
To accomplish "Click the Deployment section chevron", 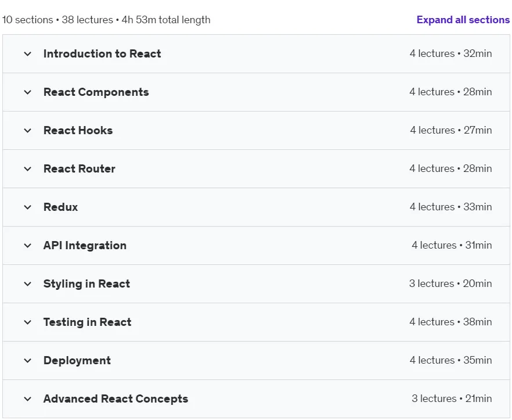I will [x=28, y=361].
